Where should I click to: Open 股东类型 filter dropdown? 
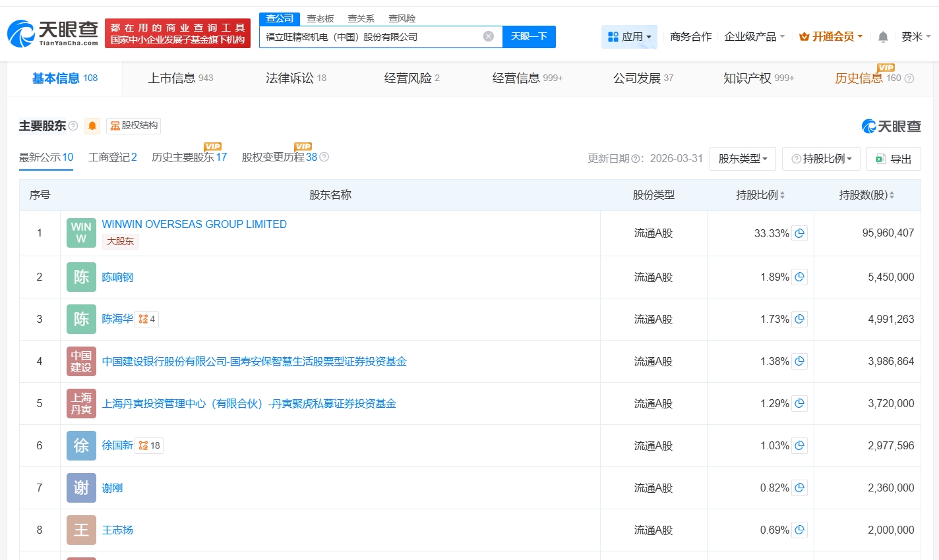tap(742, 159)
